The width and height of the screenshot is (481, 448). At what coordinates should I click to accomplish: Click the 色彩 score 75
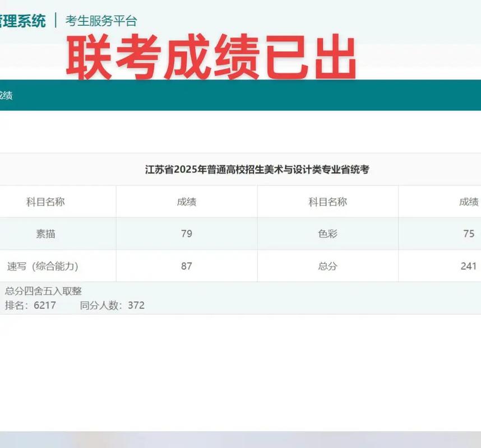(x=468, y=234)
